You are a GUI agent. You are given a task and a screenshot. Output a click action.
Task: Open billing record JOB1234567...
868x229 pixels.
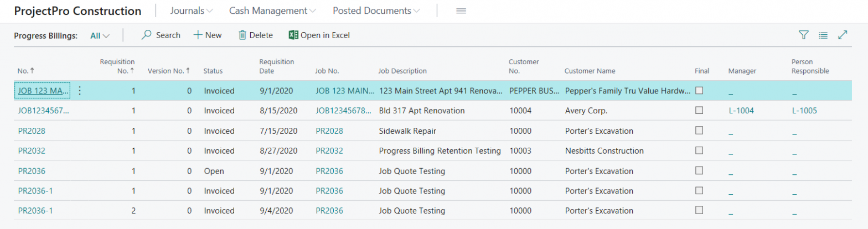[44, 111]
